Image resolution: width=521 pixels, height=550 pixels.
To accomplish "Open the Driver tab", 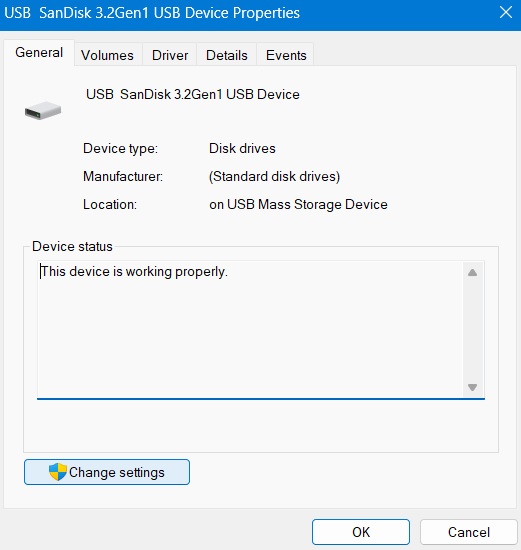I will click(170, 55).
